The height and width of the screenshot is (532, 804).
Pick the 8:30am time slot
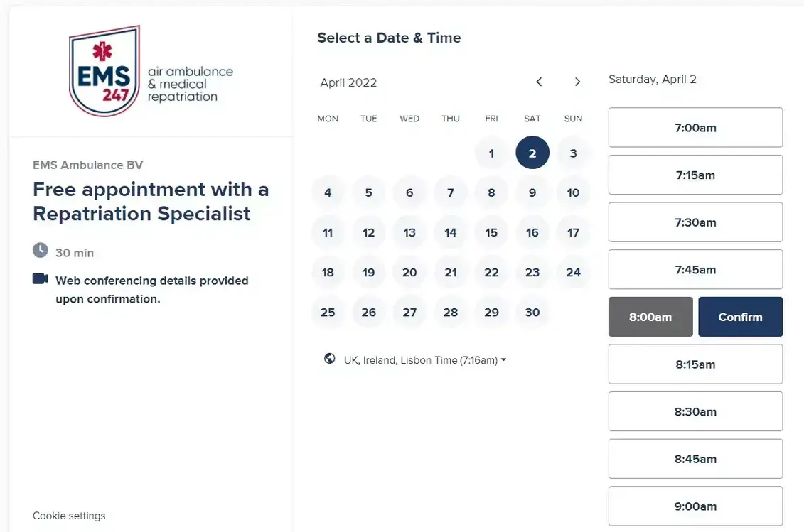[695, 411]
